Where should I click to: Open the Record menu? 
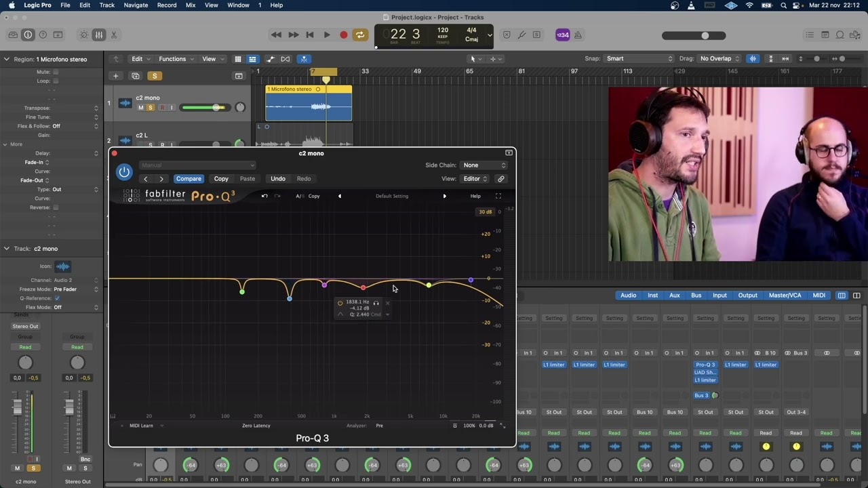coord(167,5)
